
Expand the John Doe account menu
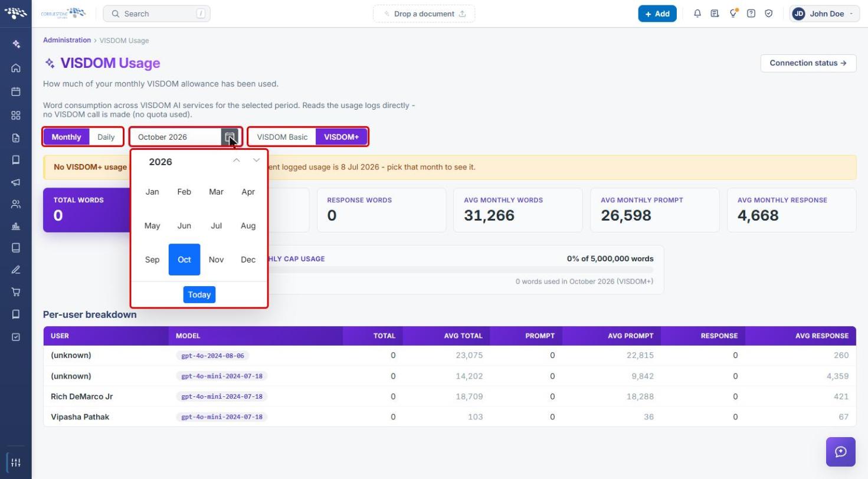click(x=824, y=14)
